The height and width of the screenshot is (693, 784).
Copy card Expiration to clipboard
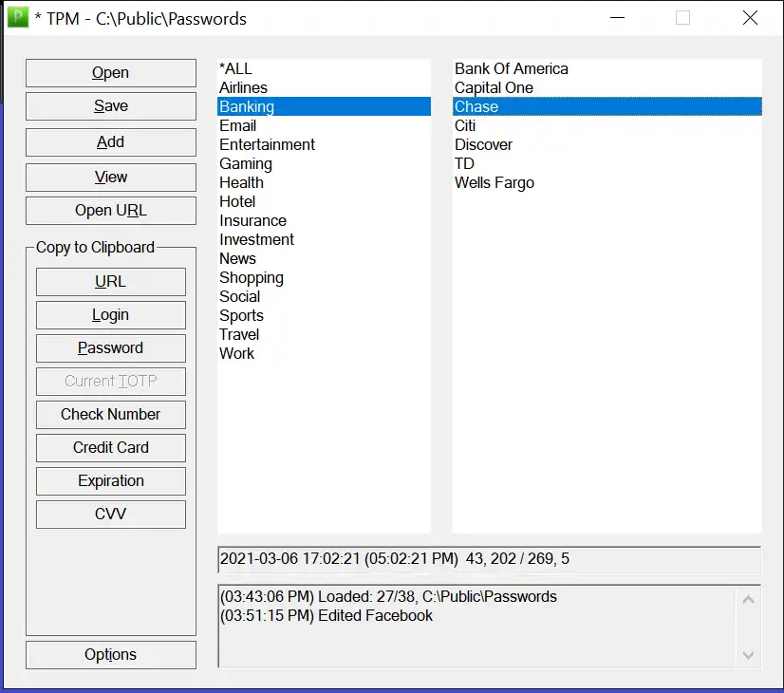click(110, 481)
